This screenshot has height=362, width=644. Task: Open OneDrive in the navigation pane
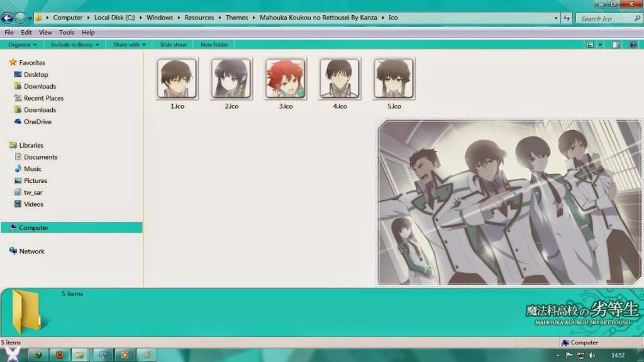37,122
